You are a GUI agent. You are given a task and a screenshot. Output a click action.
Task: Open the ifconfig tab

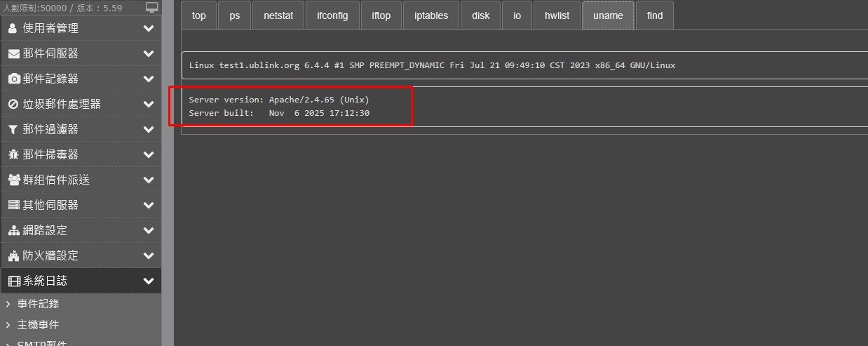[x=332, y=15]
